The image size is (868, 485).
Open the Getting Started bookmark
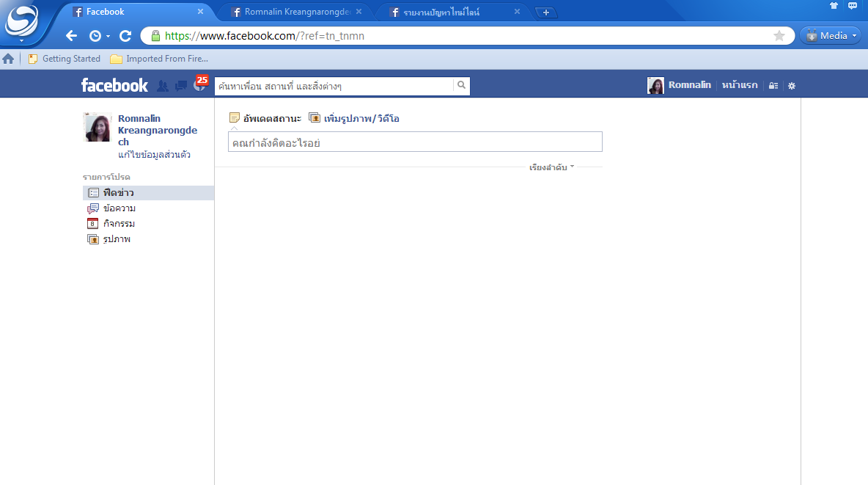tap(65, 59)
